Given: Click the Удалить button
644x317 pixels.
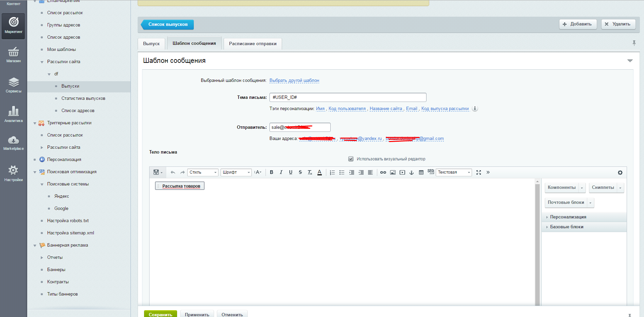Looking at the screenshot, I should coord(618,24).
